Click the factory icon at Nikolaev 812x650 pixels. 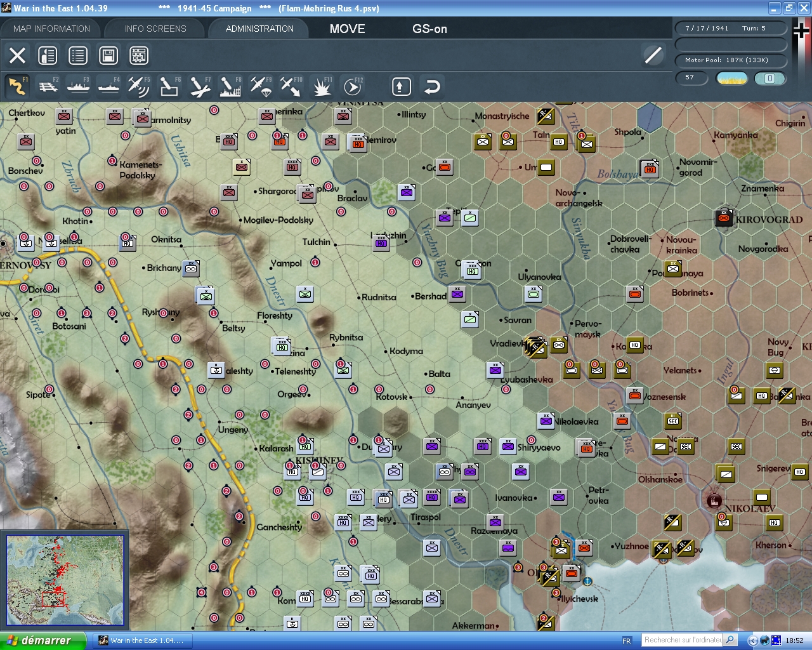click(x=714, y=501)
